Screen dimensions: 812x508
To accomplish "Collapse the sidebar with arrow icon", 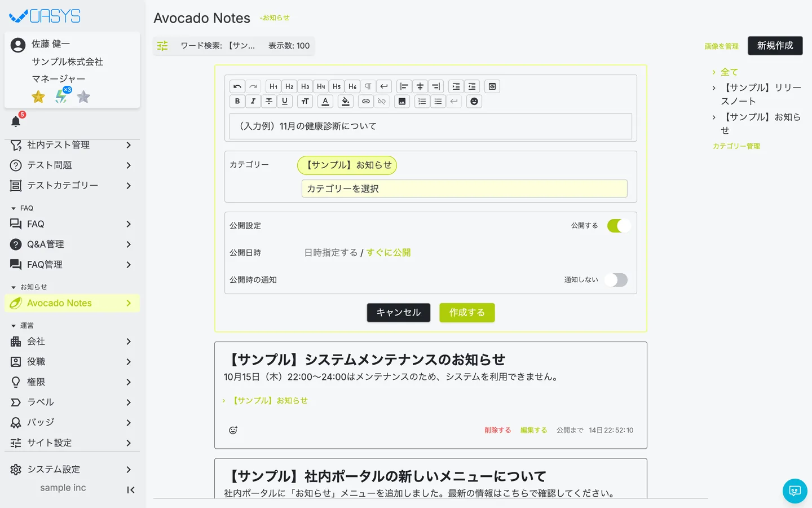I will (130, 490).
